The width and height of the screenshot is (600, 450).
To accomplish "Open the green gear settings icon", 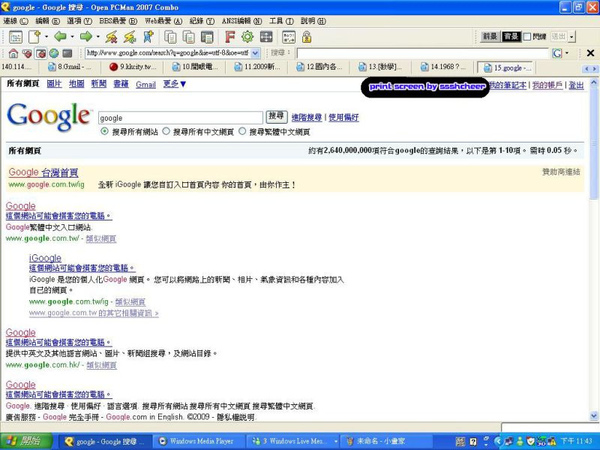I will [x=247, y=37].
